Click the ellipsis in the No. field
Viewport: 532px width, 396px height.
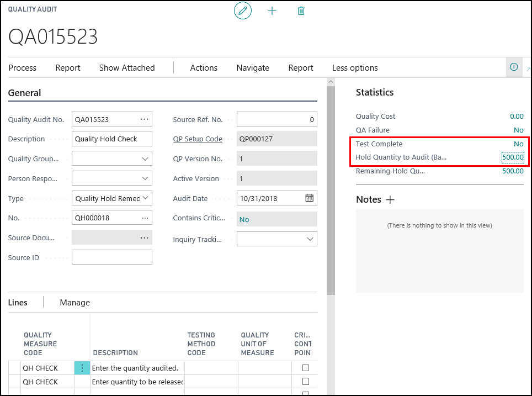pyautogui.click(x=144, y=218)
